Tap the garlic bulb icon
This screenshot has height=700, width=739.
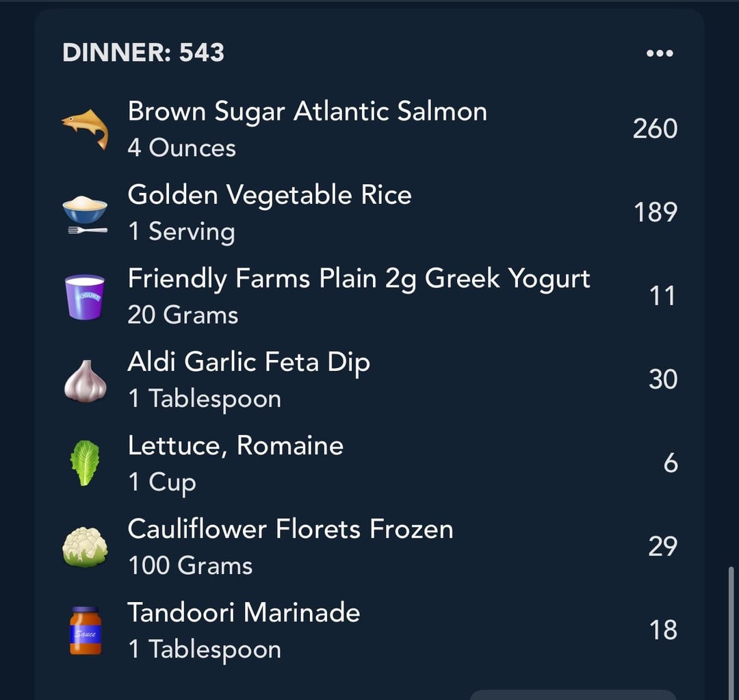[x=86, y=381]
